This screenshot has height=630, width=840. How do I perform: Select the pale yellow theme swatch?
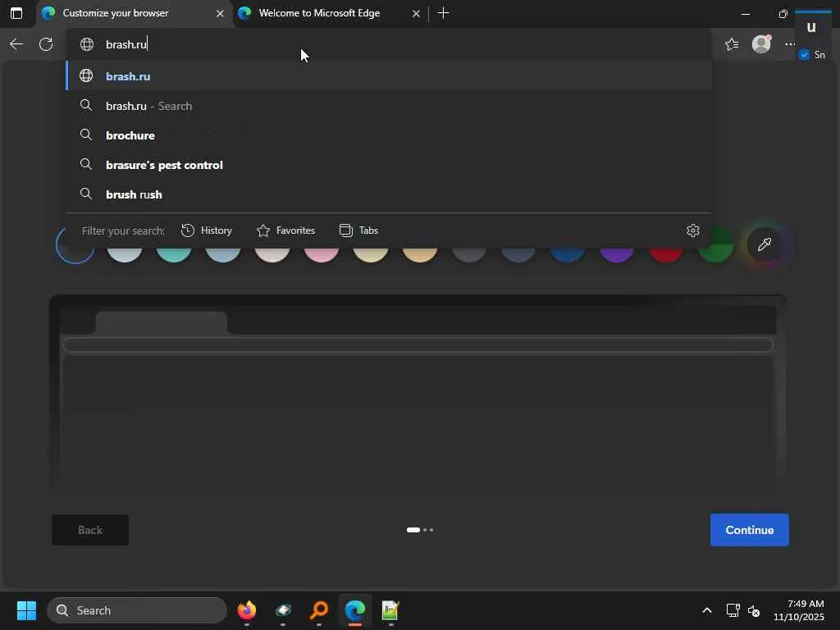click(x=371, y=254)
